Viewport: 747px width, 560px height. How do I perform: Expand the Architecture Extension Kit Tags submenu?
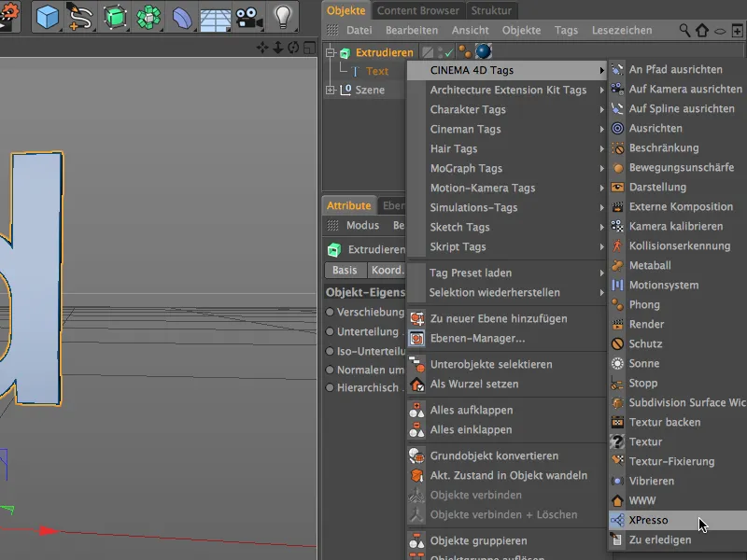click(x=507, y=90)
